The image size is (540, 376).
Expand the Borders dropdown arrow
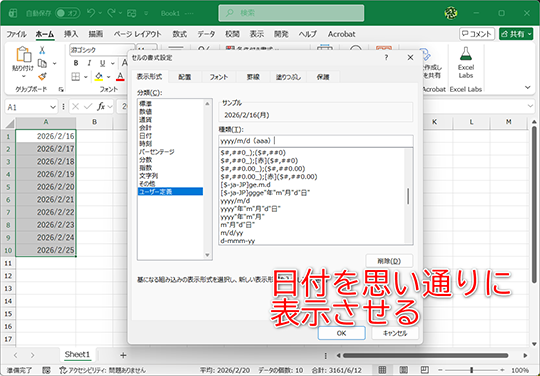85,77
